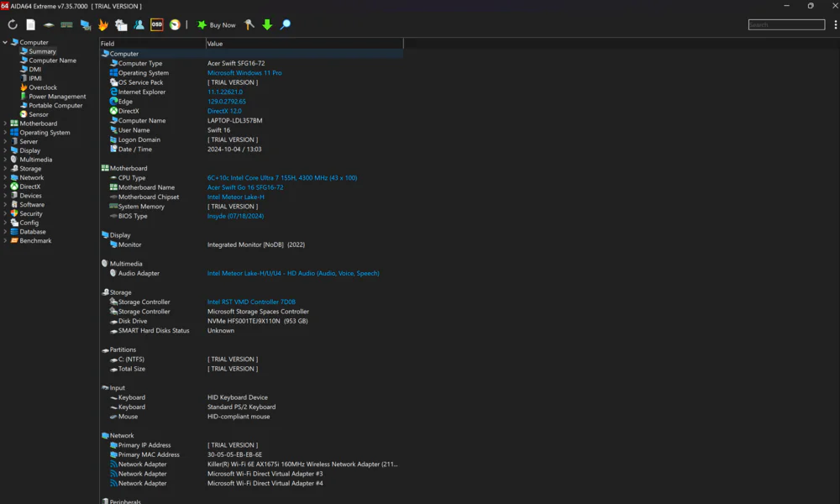Open the DirectX 12.0 link
The width and height of the screenshot is (840, 504).
224,112
